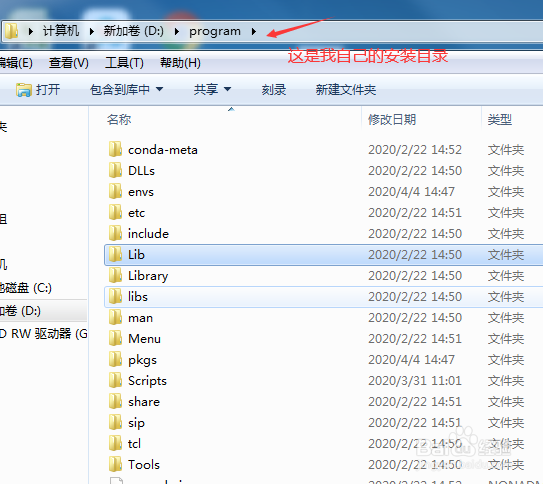Viewport: 543px width, 484px height.
Task: Expand the first breadcrumb arrow before 计算机
Action: coord(31,32)
